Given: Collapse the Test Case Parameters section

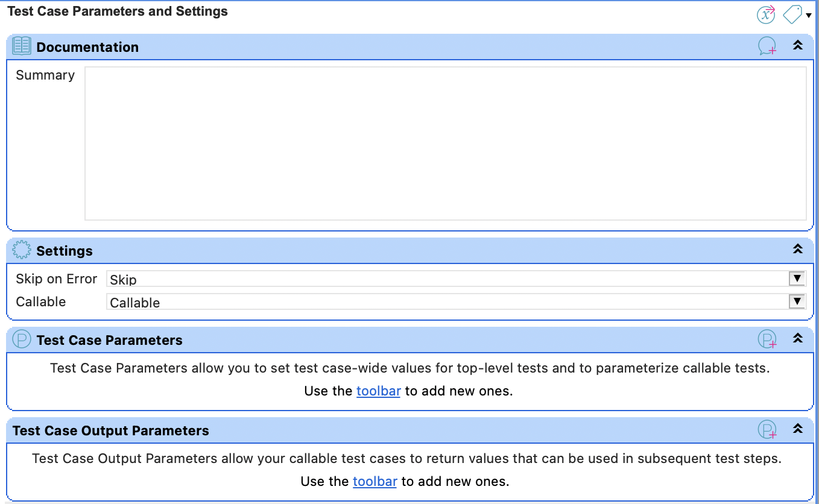Looking at the screenshot, I should point(797,339).
